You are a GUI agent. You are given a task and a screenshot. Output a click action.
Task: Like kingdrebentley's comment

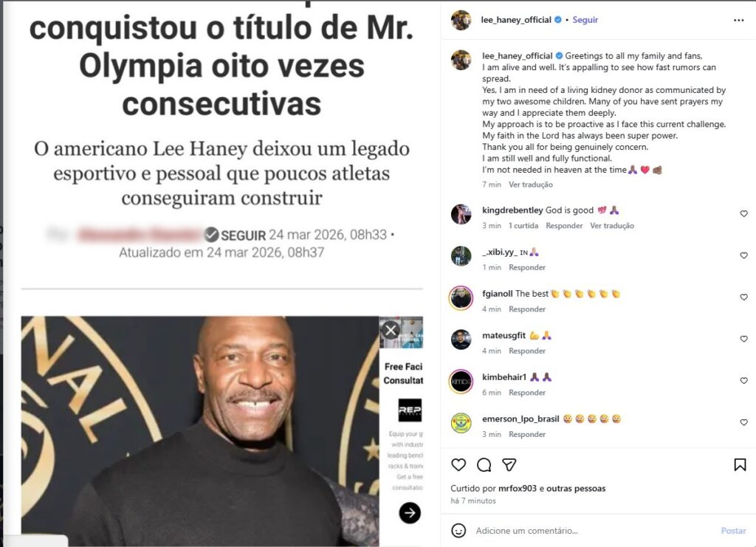click(x=743, y=213)
